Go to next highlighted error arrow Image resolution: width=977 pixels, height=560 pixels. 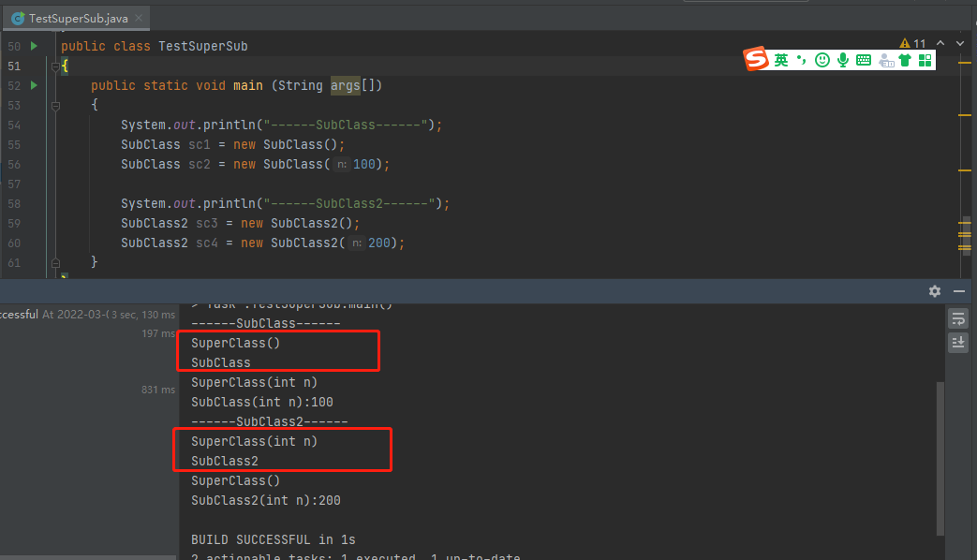(960, 44)
